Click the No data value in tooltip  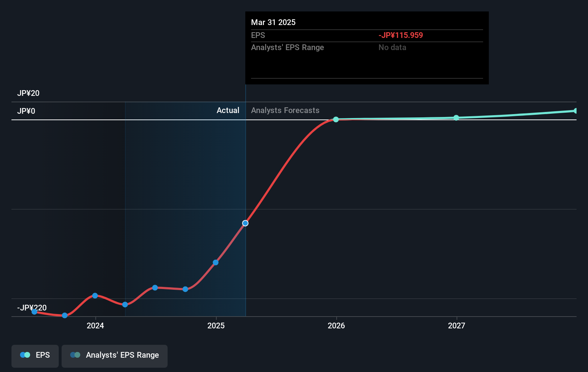coord(392,48)
